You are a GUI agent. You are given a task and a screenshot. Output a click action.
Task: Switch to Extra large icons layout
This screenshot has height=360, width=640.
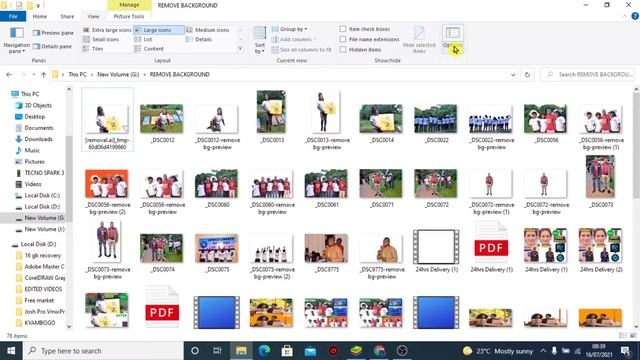[x=107, y=30]
